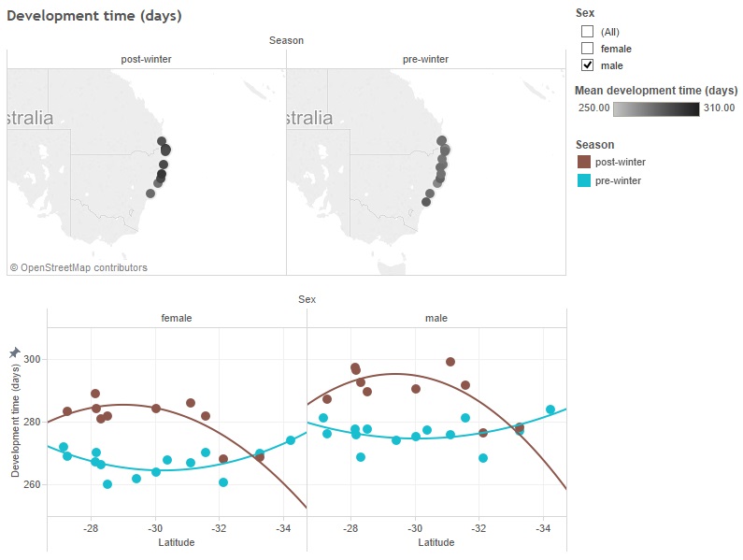743x560 pixels.
Task: Click the Sex header above the scatter plots
Action: click(x=307, y=299)
